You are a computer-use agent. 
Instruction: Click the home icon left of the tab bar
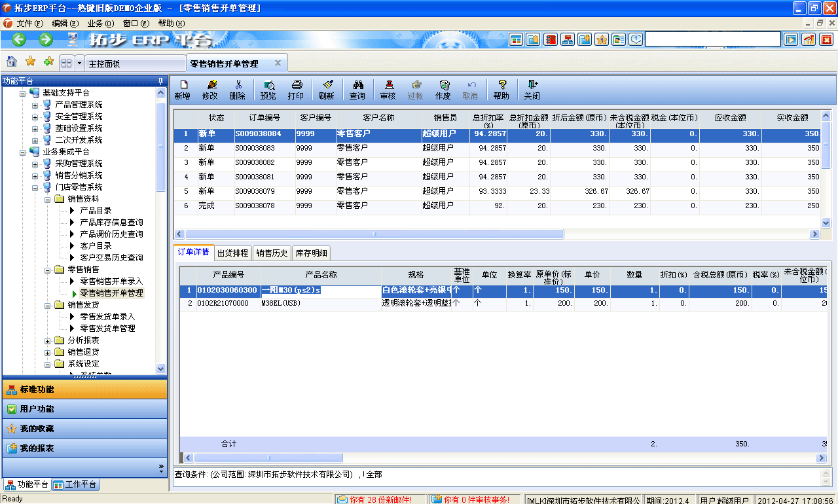click(x=10, y=62)
